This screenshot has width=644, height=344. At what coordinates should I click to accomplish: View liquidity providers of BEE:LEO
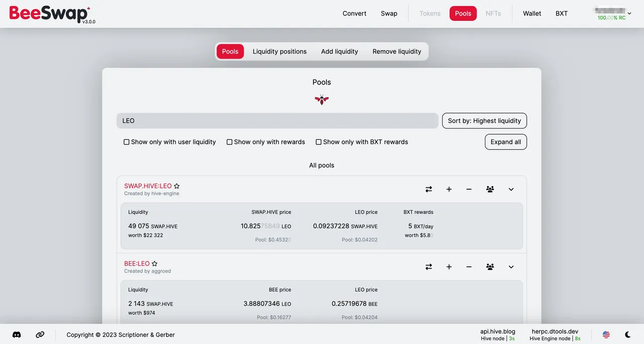(490, 267)
